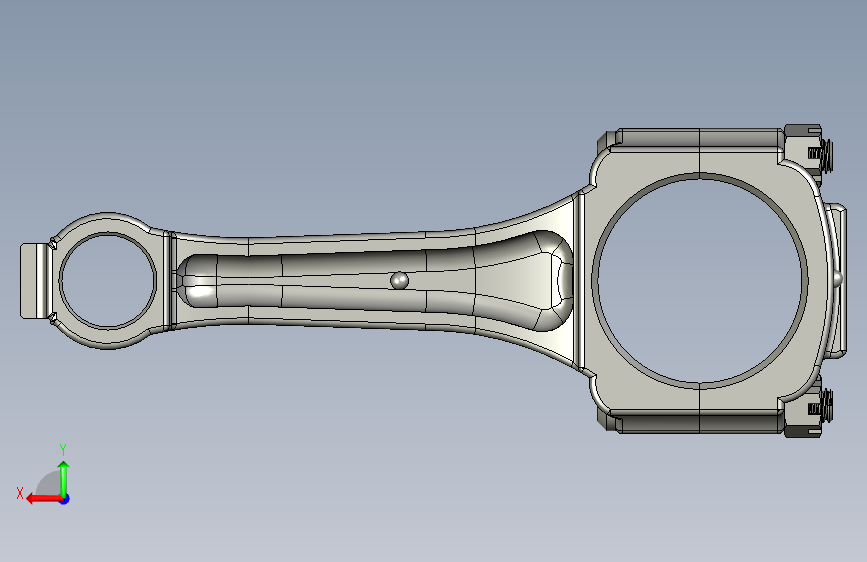Select the rectangular tab at the rod's small end

point(35,281)
